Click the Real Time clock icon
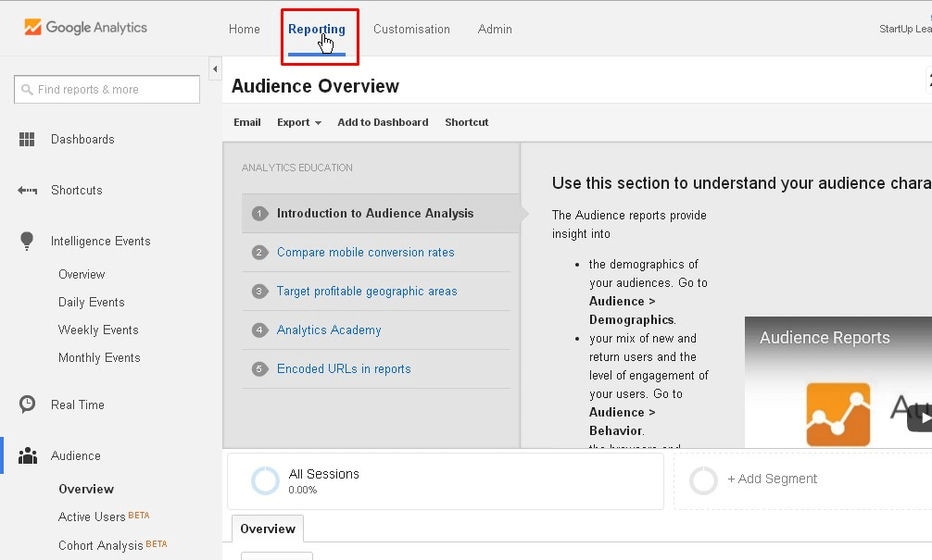 [x=28, y=404]
